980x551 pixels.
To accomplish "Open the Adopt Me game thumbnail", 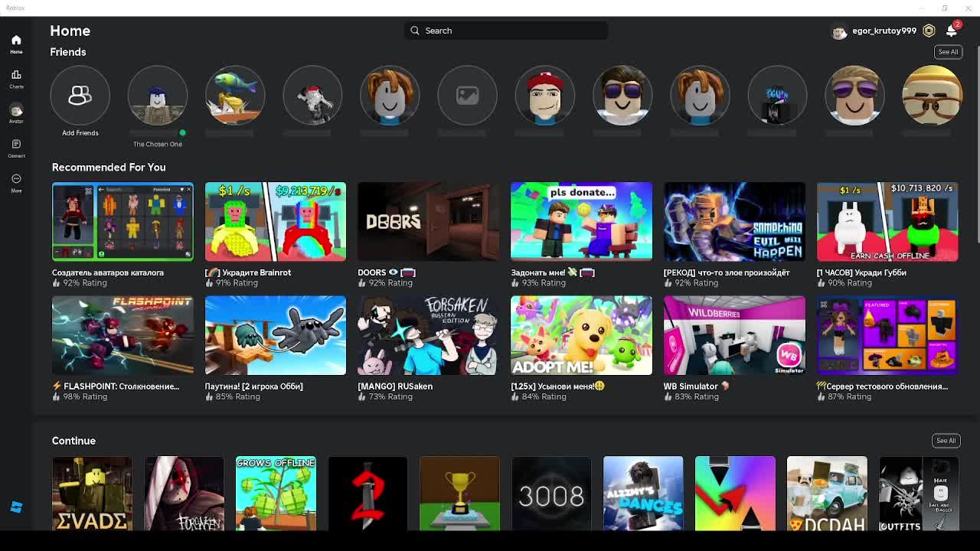I will [581, 335].
